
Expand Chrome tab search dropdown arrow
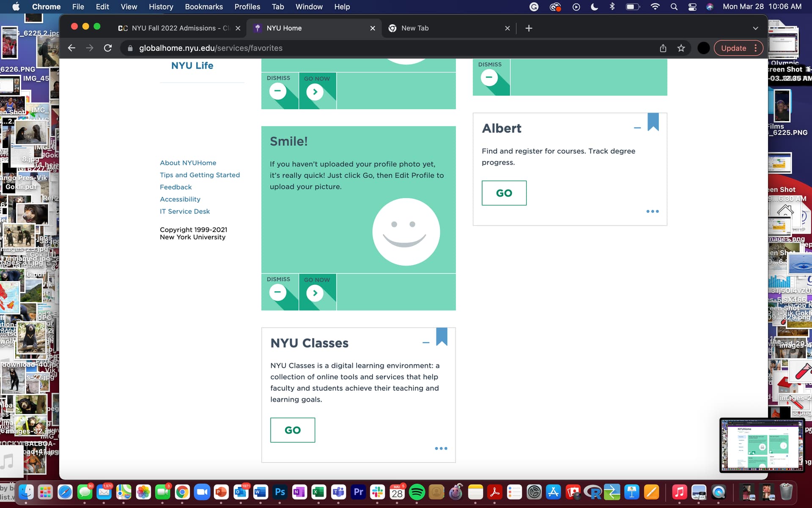tap(755, 28)
